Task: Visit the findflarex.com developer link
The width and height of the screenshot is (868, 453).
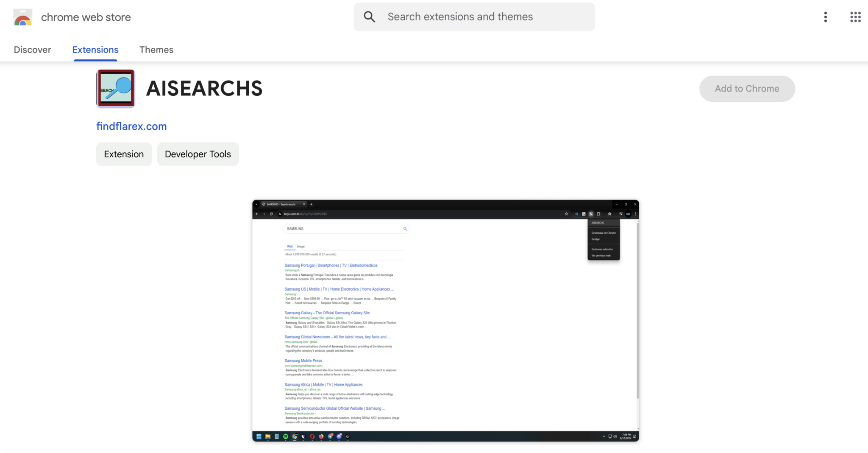Action: pos(131,126)
